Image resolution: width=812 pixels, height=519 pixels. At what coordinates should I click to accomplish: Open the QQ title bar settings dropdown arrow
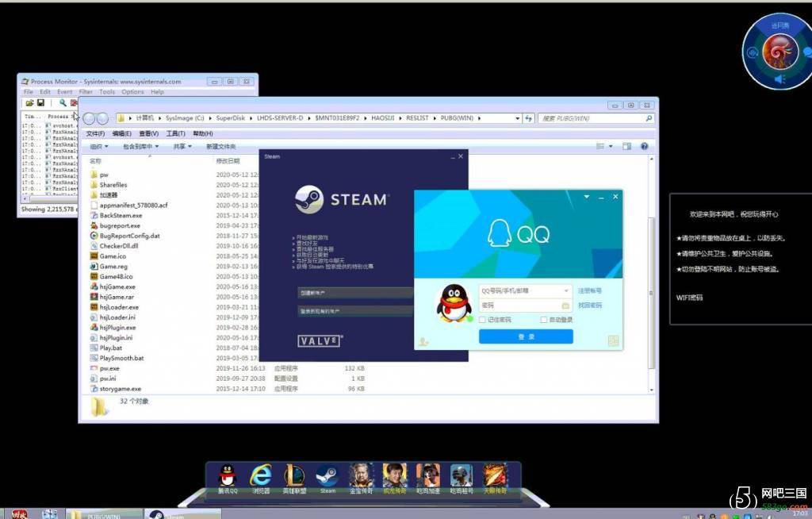pyautogui.click(x=587, y=197)
